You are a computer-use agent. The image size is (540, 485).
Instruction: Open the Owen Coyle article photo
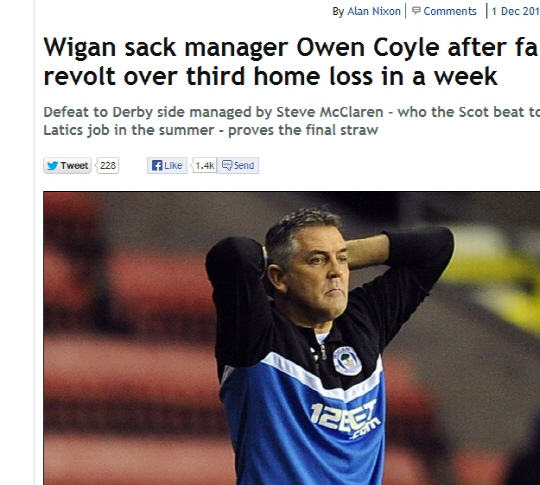point(291,338)
